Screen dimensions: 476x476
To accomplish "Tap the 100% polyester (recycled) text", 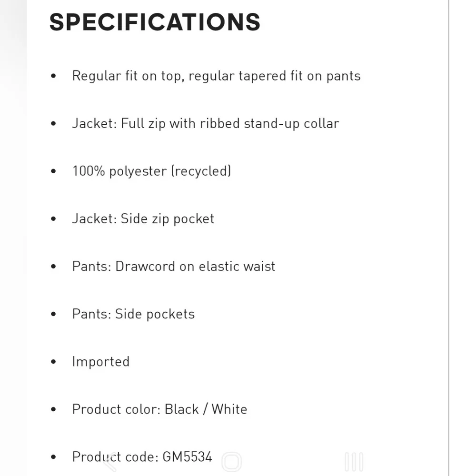I will point(151,171).
